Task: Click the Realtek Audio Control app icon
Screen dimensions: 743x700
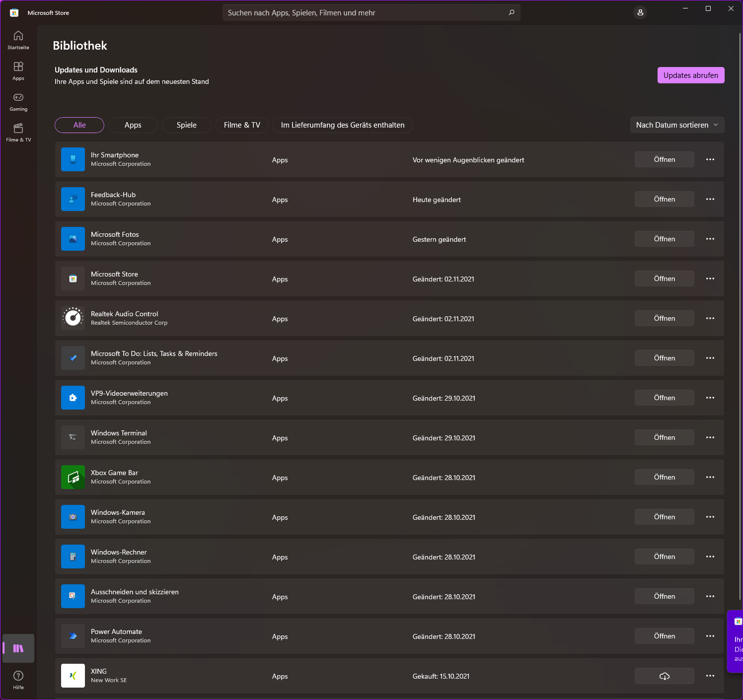Action: tap(73, 318)
